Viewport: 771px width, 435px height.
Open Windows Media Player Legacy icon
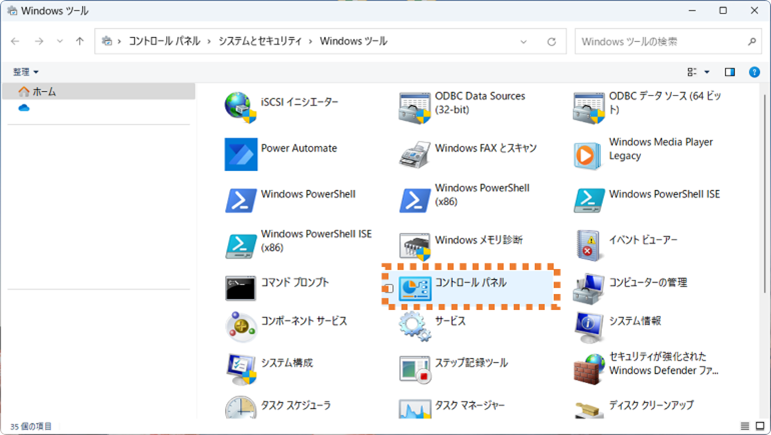coord(587,155)
